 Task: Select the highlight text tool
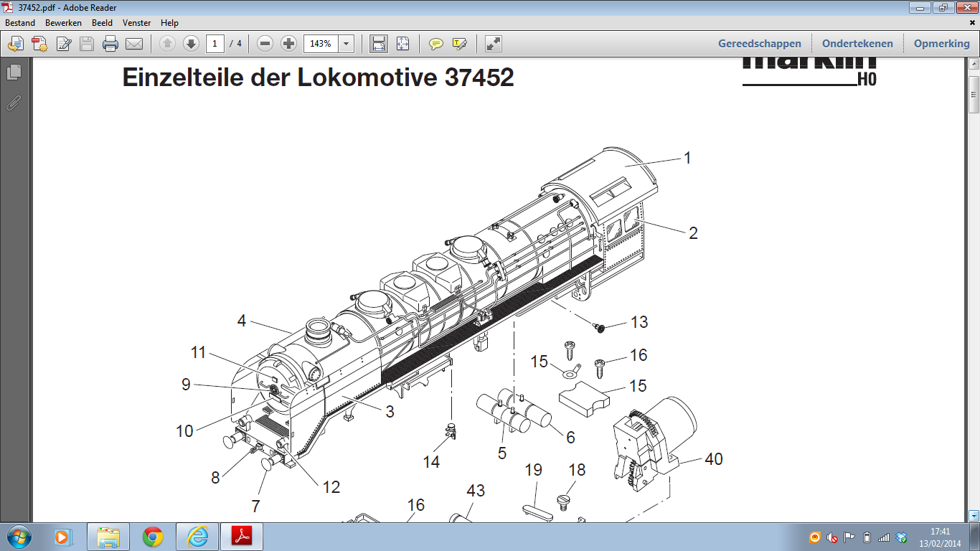point(459,44)
